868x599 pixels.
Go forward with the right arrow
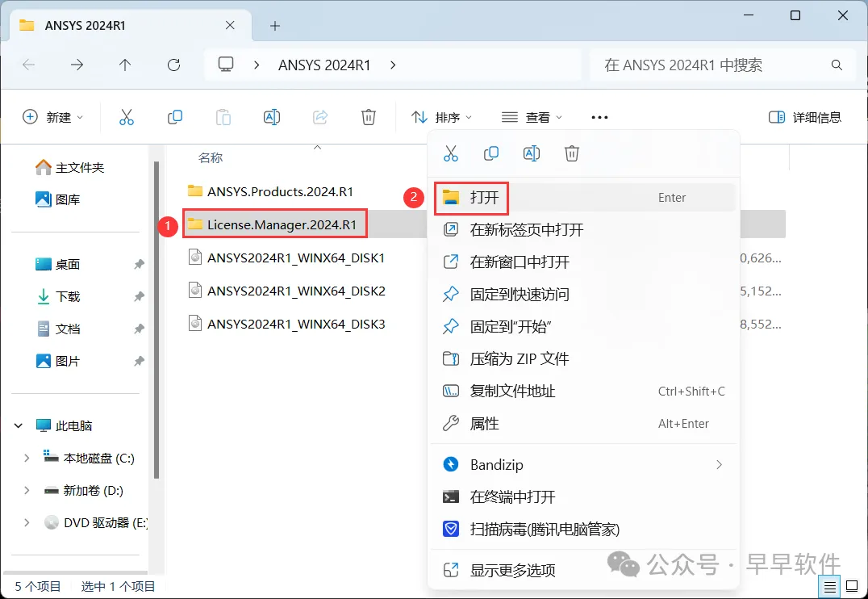click(x=77, y=65)
